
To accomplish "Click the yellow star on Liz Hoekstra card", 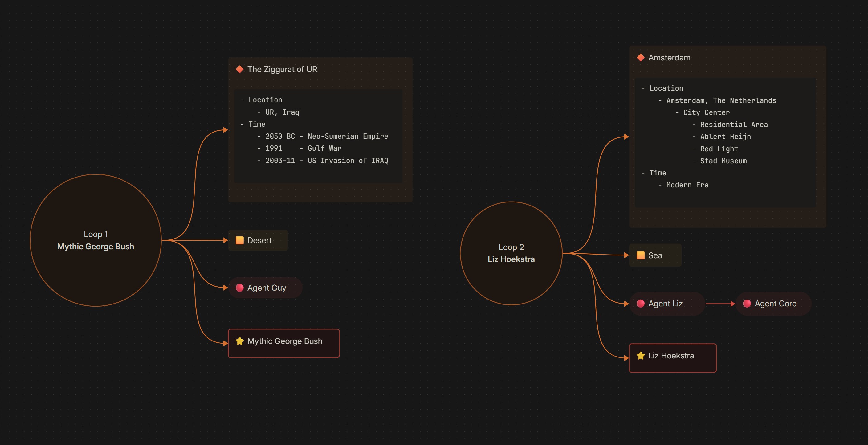I will pos(641,356).
